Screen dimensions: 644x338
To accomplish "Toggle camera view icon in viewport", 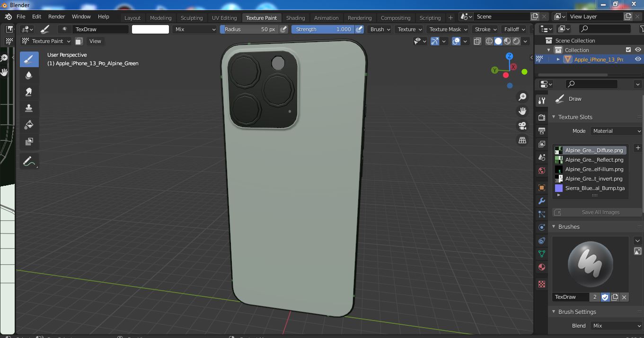I will click(522, 126).
